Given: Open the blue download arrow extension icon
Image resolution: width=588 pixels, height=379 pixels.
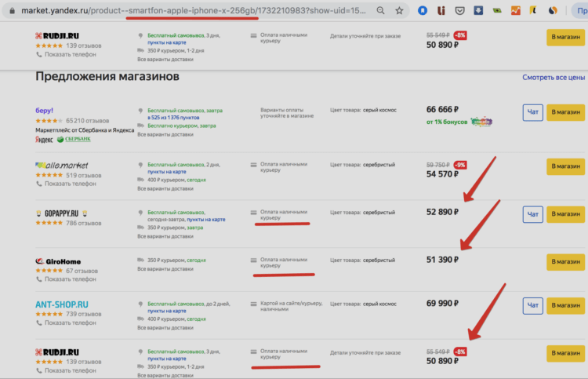Looking at the screenshot, I should (x=478, y=10).
